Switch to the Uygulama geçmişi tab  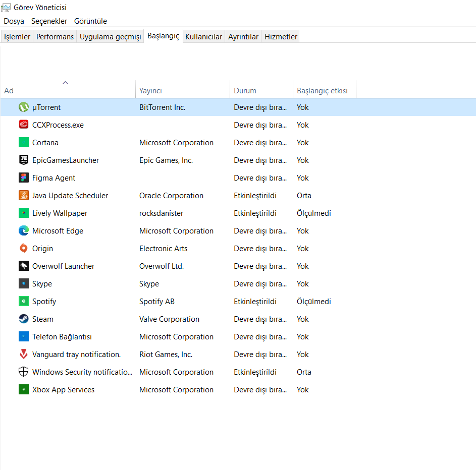click(x=110, y=36)
